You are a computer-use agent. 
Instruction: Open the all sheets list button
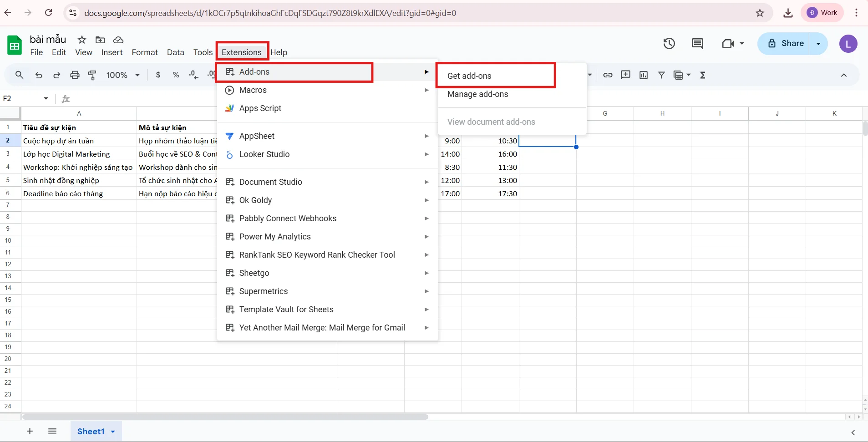pos(52,431)
